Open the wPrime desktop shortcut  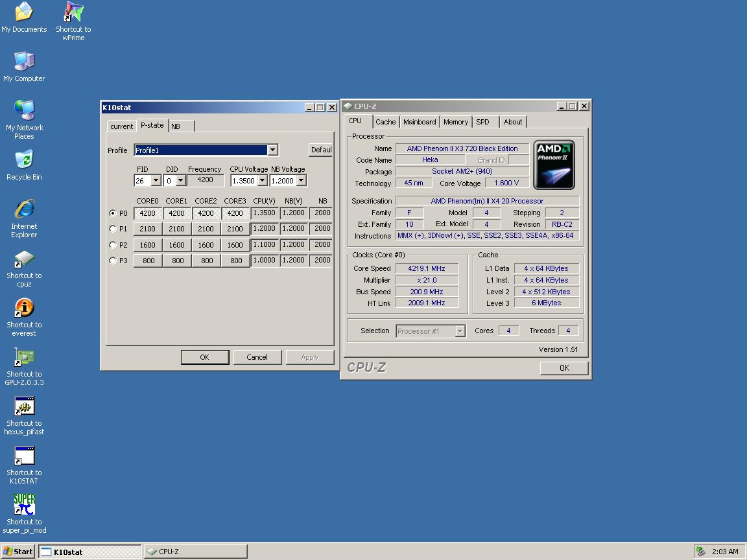[73, 13]
